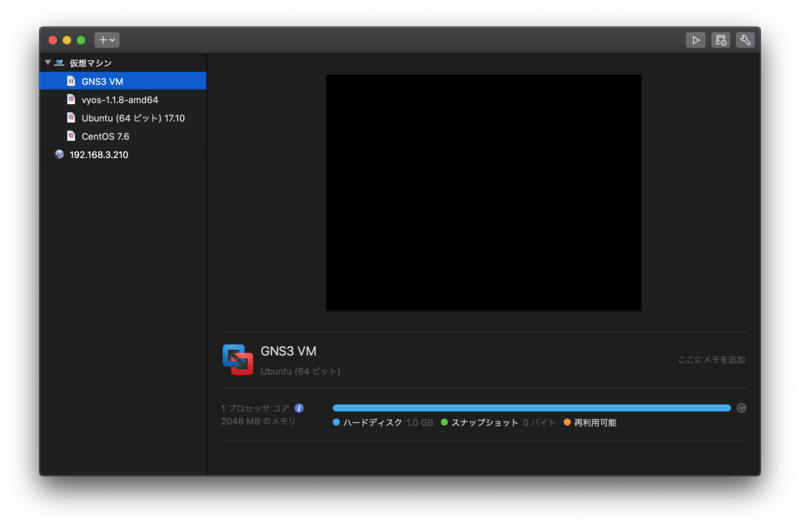This screenshot has width=800, height=528.
Task: Click the VMware Fusion logo icon
Action: tap(238, 360)
